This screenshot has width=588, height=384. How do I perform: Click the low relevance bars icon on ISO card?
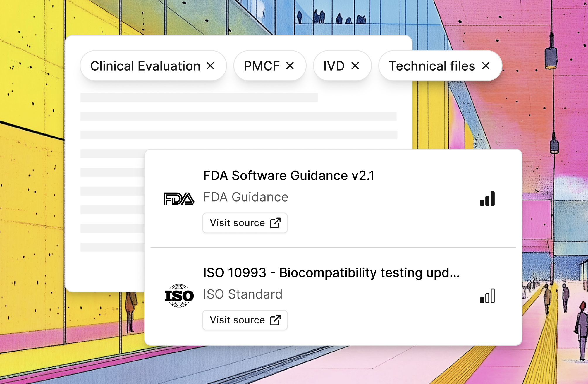487,296
